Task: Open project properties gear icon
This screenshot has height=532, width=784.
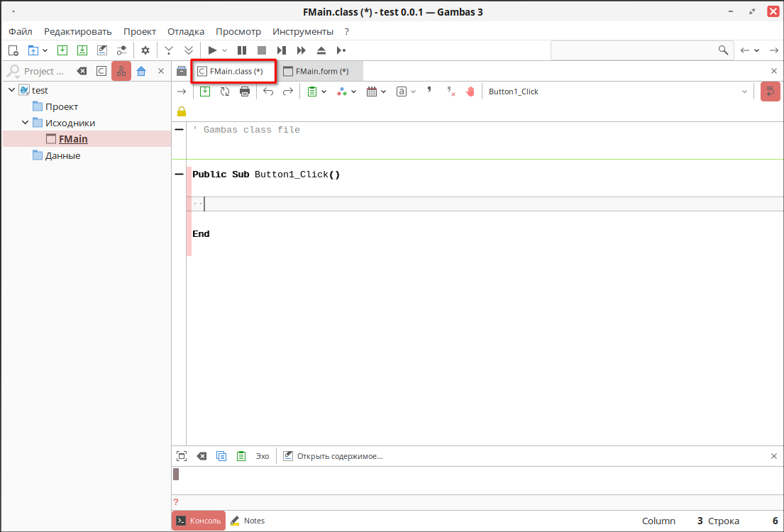Action: pos(145,50)
